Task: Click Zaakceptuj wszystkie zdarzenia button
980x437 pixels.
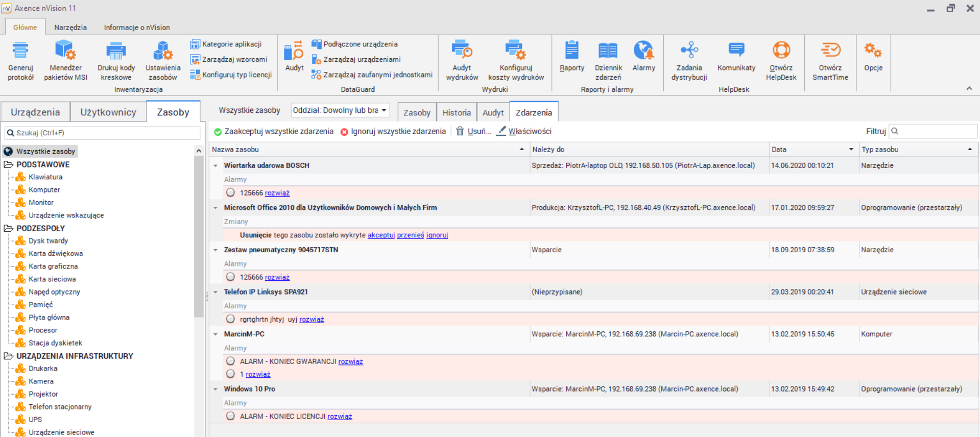Action: point(274,132)
